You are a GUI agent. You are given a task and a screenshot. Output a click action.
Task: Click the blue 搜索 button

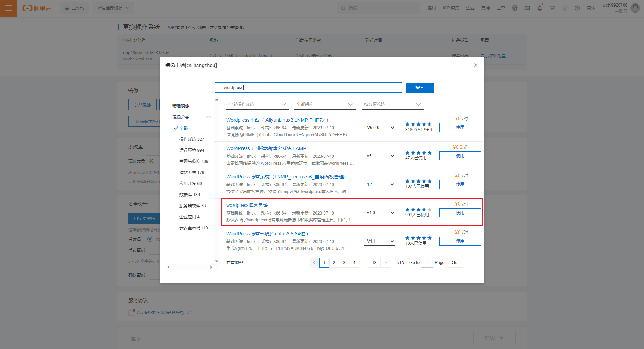point(420,88)
